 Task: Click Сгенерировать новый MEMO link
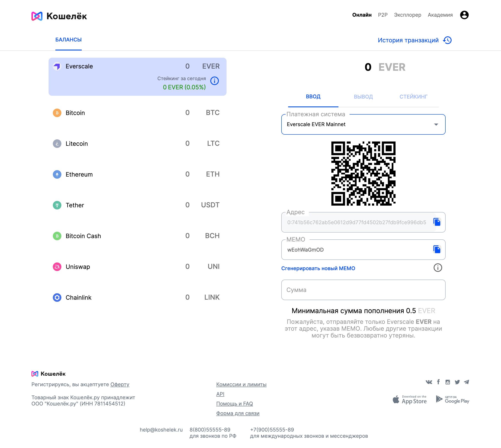tap(318, 268)
